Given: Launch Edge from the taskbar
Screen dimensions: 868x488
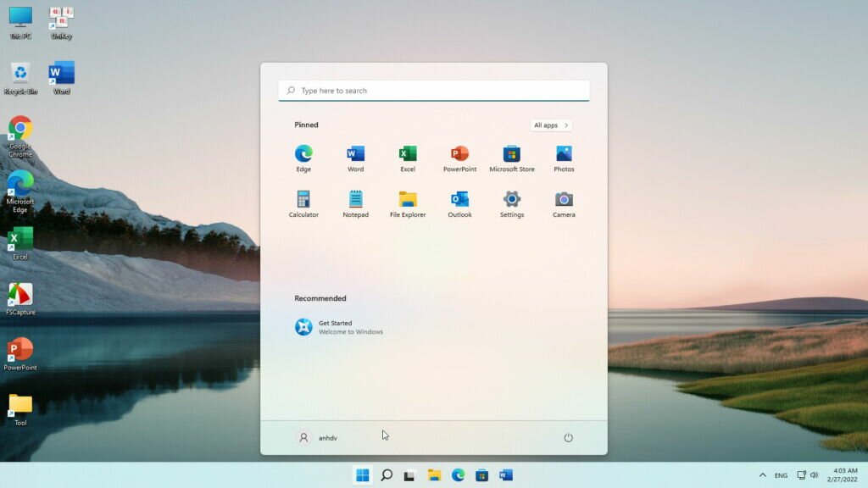Looking at the screenshot, I should coord(458,475).
